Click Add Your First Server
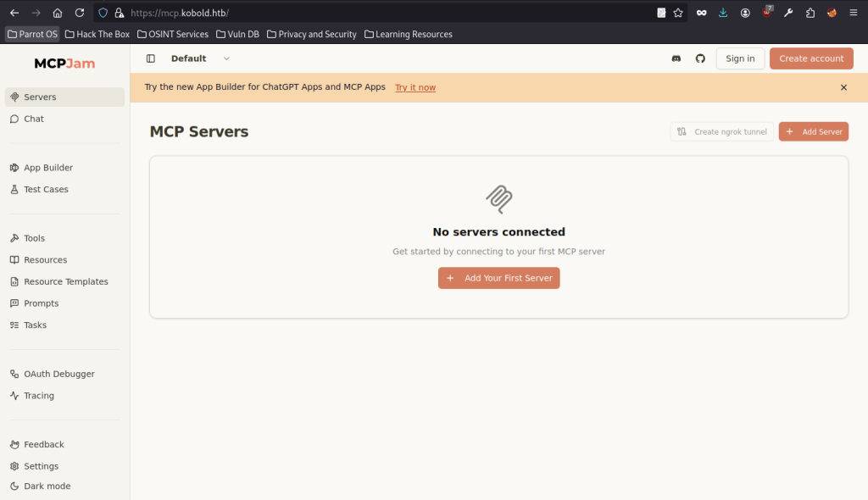The image size is (868, 500). 498,278
